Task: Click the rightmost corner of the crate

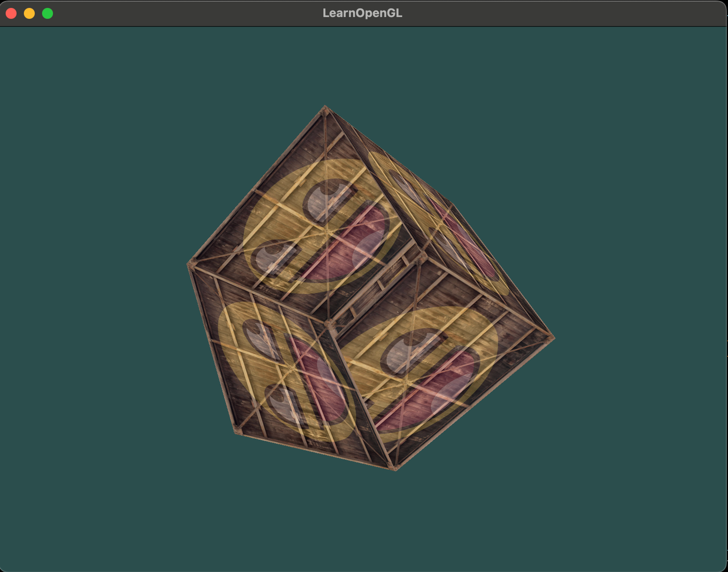Action: tap(553, 339)
